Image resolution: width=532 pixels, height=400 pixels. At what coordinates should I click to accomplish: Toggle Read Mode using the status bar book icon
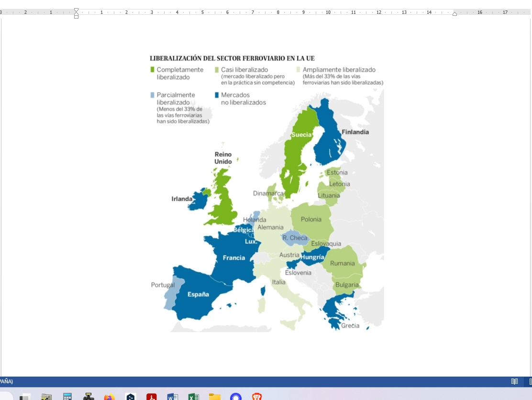pos(514,381)
